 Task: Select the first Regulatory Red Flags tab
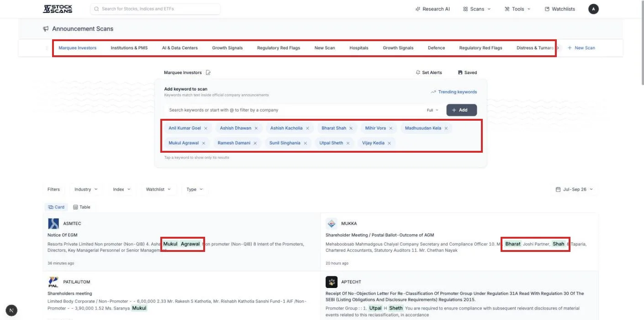(x=279, y=48)
